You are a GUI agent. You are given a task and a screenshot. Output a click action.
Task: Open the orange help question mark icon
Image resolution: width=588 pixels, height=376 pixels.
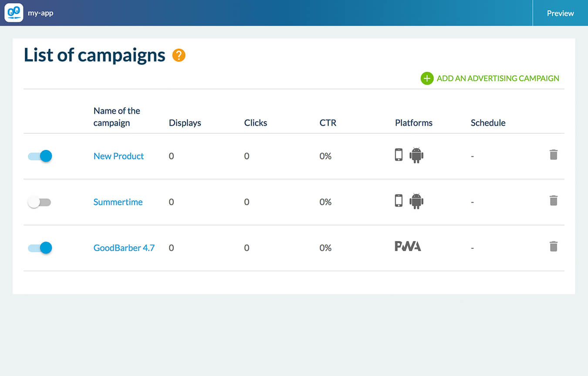click(179, 55)
